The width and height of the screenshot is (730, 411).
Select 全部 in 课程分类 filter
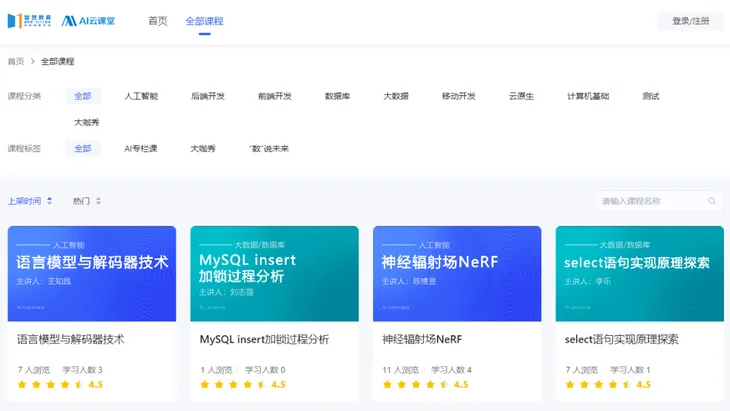point(83,96)
